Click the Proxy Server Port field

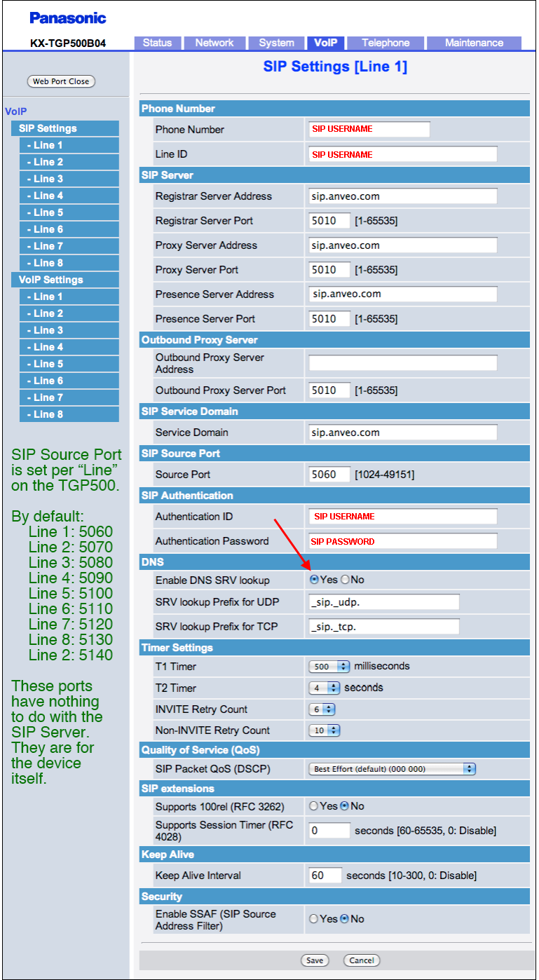click(x=329, y=270)
